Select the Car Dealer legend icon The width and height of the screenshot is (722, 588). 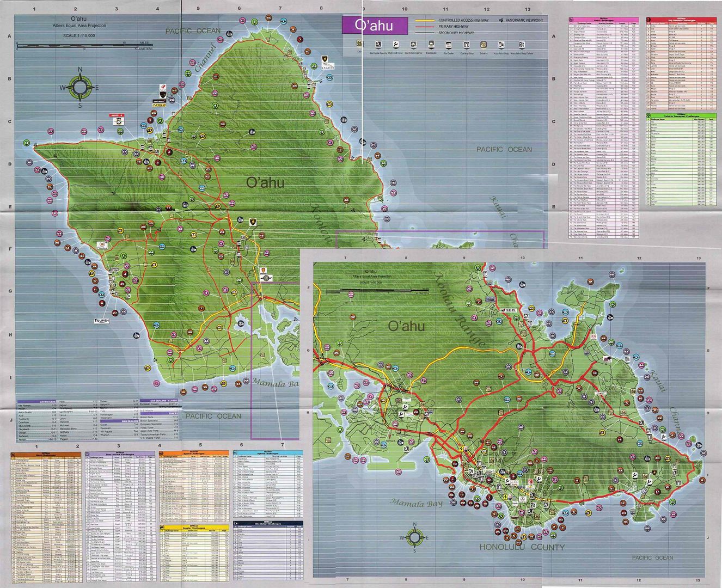coord(449,45)
